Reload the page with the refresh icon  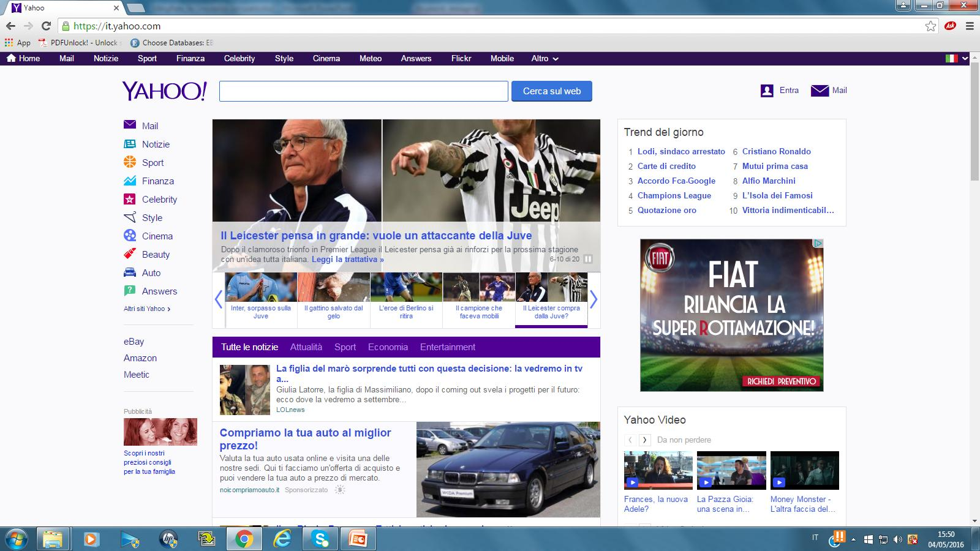coord(46,26)
